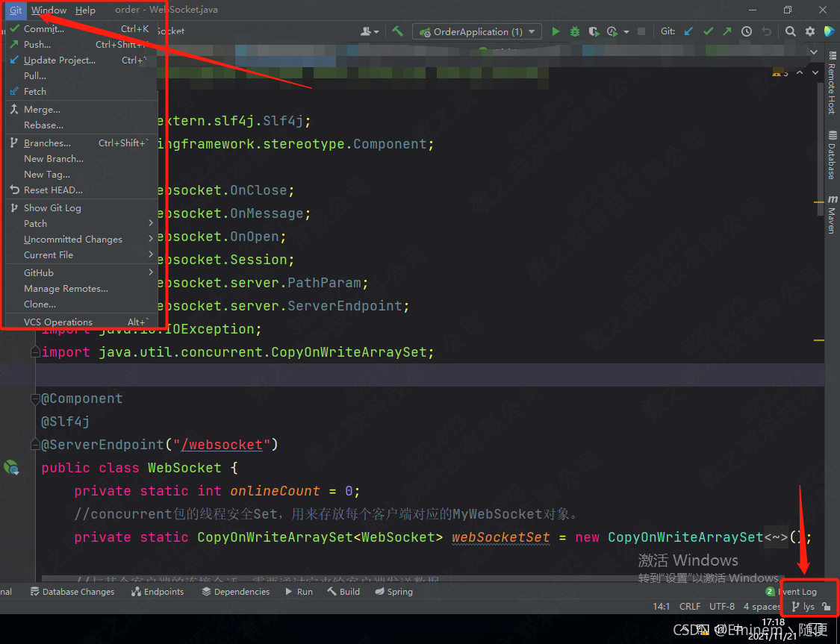Expand the profiler run options arrow
Screen dimensions: 840x644
(x=626, y=32)
